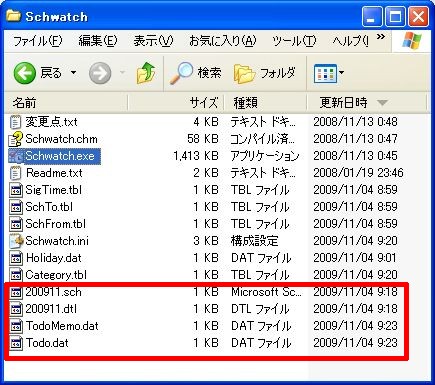Select the 変更点.txt text file icon
Viewport: 435px width, 385px height.
[16, 122]
